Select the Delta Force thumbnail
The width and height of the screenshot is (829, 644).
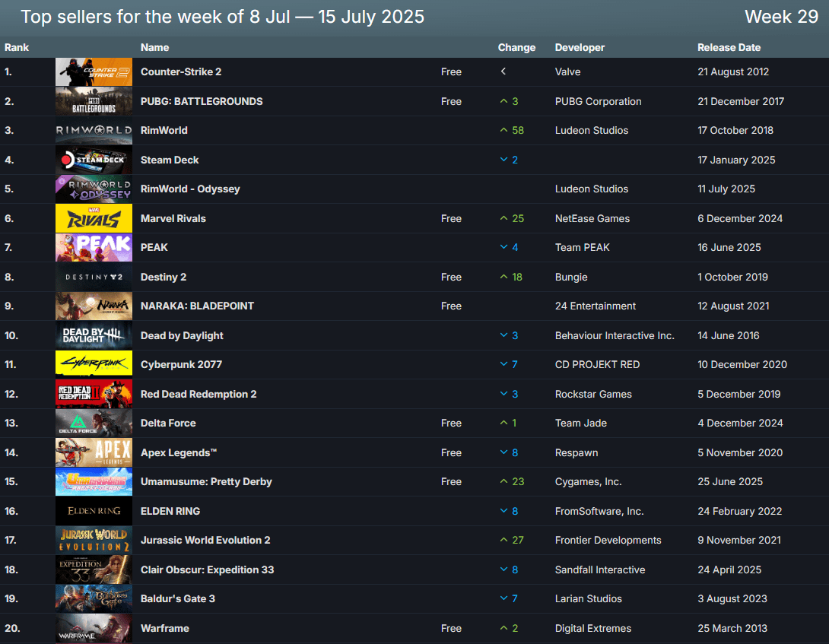(x=94, y=424)
